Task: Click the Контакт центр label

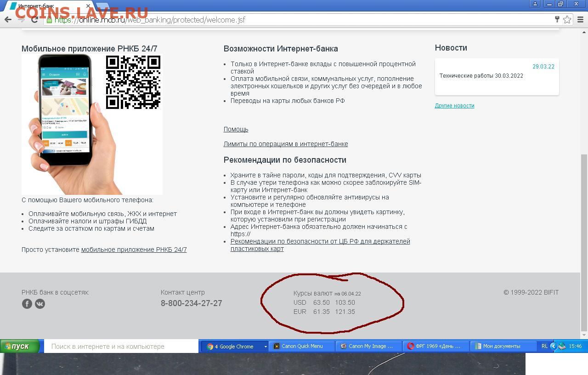Action: (183, 292)
